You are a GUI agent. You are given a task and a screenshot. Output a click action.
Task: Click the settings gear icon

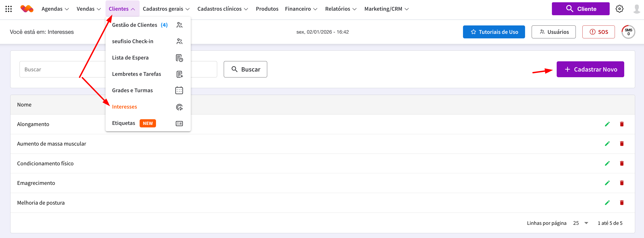[619, 9]
